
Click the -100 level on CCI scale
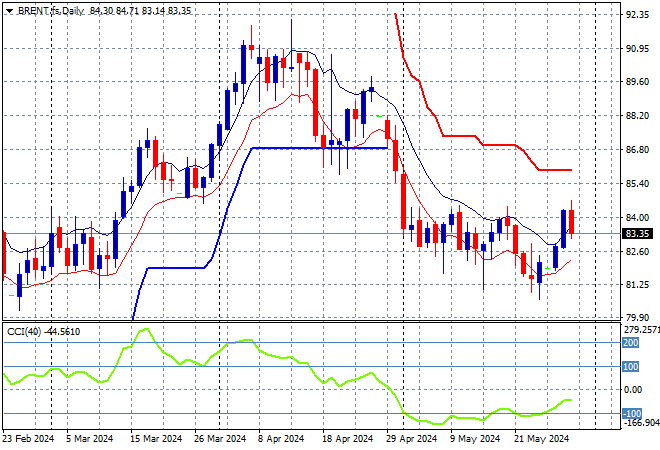pos(631,413)
